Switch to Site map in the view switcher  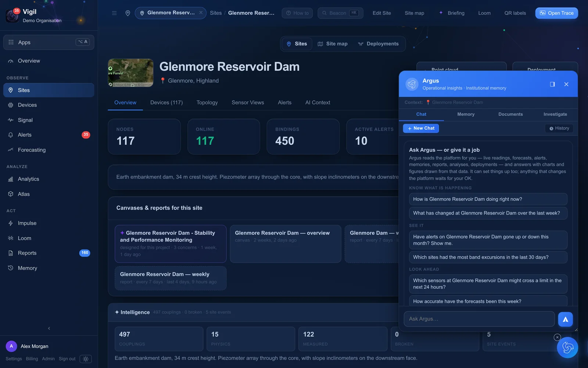pos(333,44)
